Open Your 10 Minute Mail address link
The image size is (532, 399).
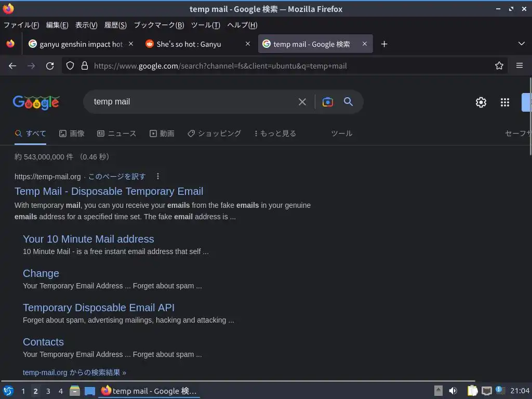(88, 239)
